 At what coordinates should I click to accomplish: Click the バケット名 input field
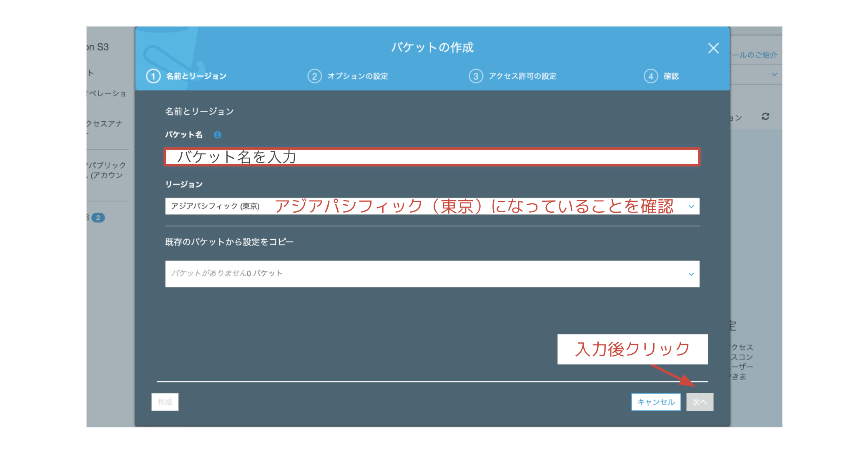click(x=432, y=157)
